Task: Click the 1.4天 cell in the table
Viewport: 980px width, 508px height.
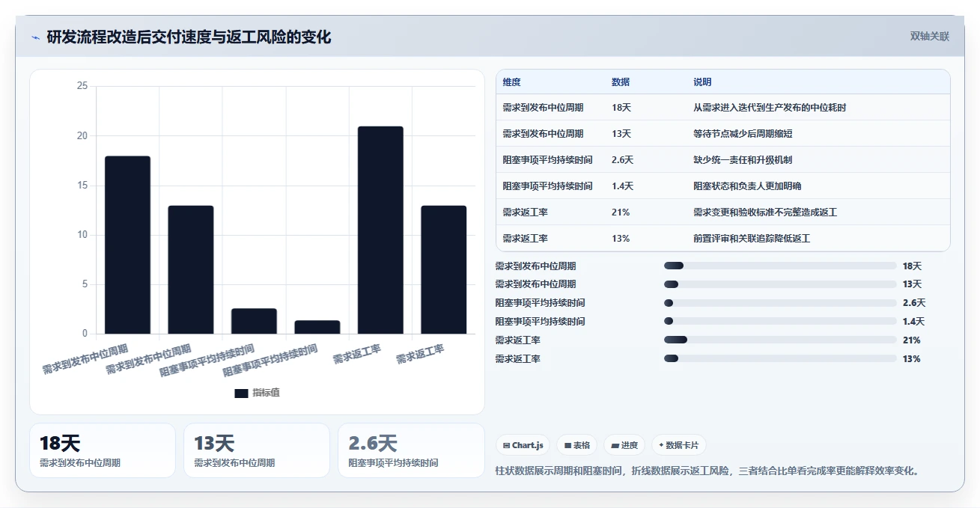Action: (623, 186)
